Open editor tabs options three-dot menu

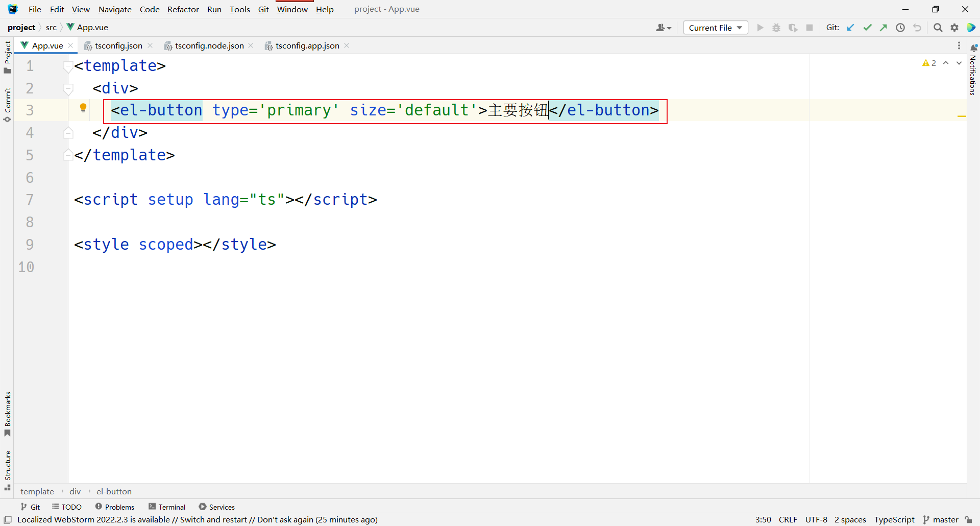[x=959, y=45]
